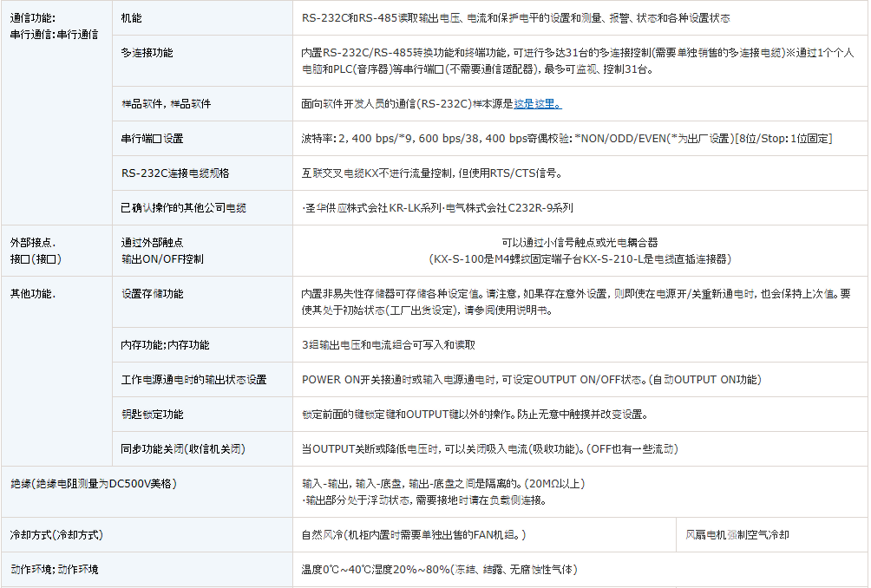This screenshot has width=871, height=588.
Task: Select the 钥匙锁定功能 label cell
Action: pyautogui.click(x=152, y=415)
